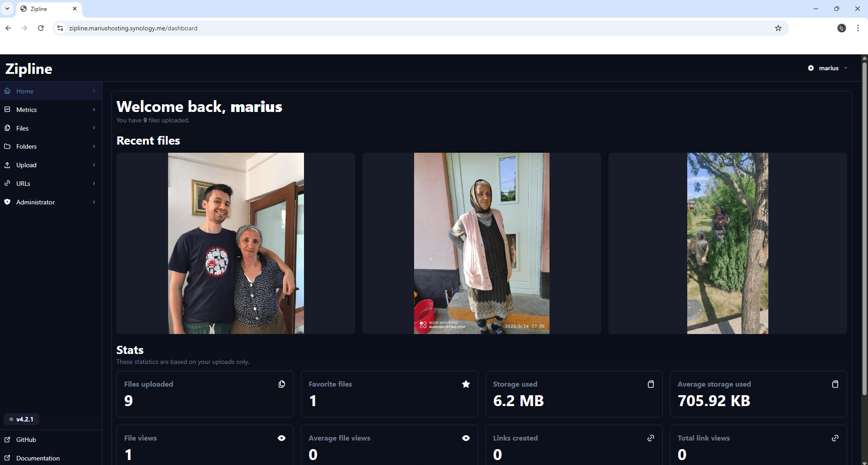
Task: View site information icon in address bar
Action: click(60, 28)
